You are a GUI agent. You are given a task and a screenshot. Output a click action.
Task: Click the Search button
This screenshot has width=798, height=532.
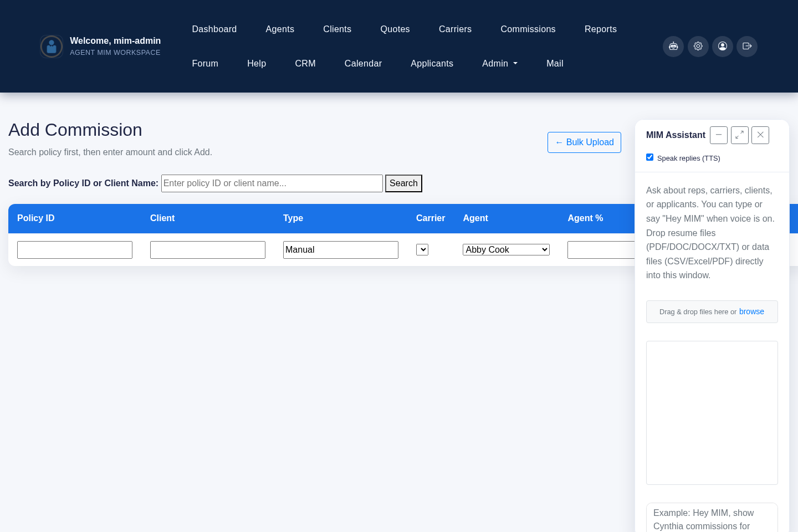(403, 183)
